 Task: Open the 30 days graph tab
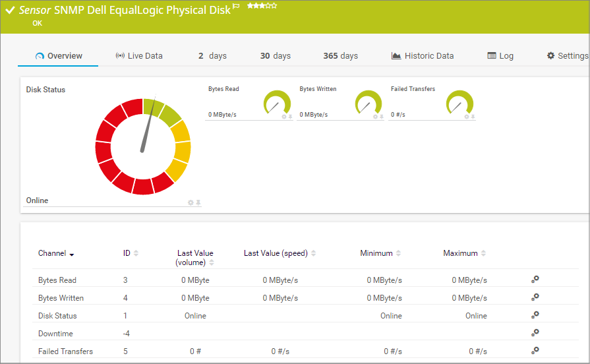pos(275,56)
